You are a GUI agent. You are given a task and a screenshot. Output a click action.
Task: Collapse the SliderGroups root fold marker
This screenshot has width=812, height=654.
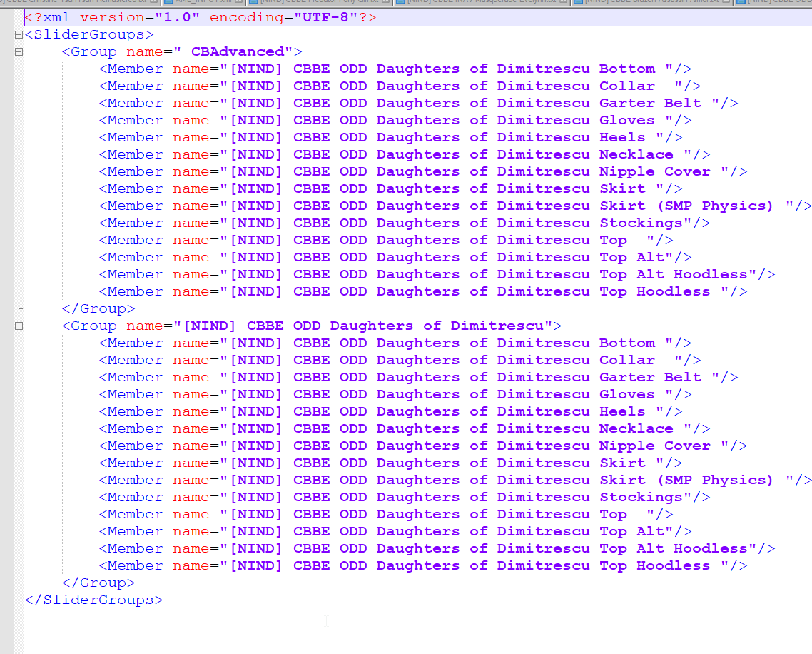(x=19, y=35)
